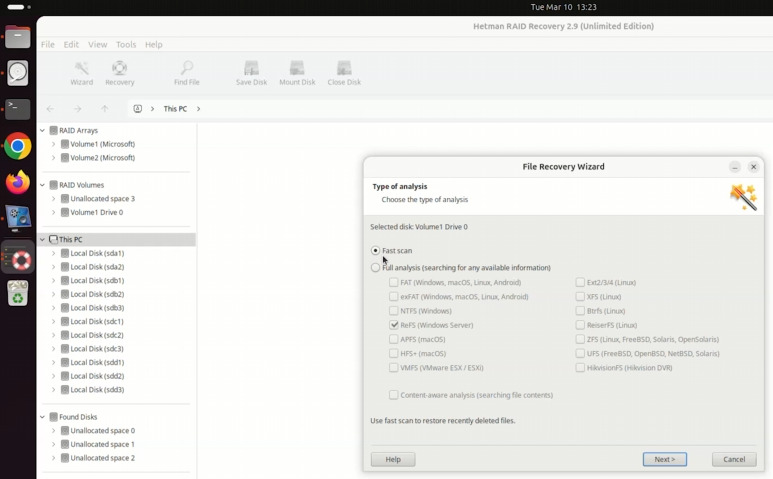Screen dimensions: 773x479
Task: Select the Full analysis radio button
Action: coord(375,268)
